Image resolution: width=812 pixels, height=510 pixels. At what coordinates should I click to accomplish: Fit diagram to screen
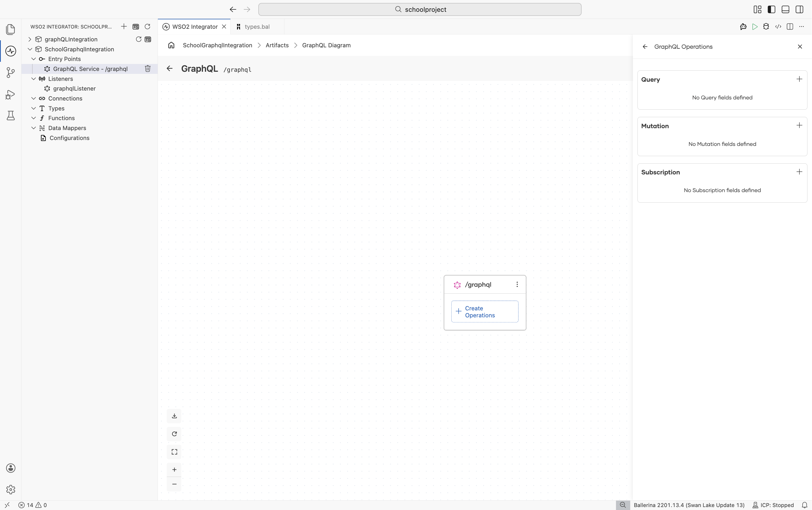click(x=174, y=452)
